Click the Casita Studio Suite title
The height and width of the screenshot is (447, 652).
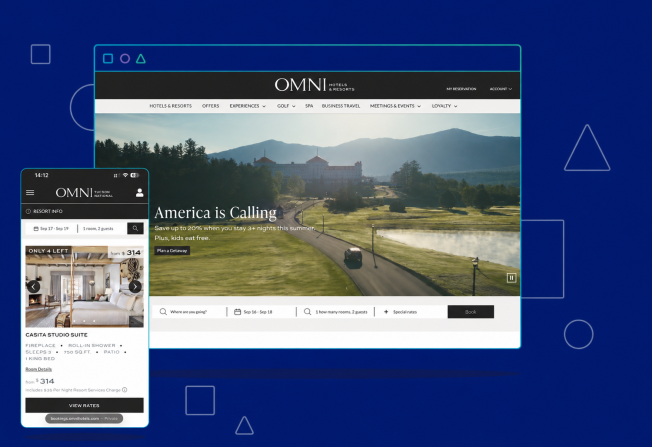pyautogui.click(x=57, y=335)
